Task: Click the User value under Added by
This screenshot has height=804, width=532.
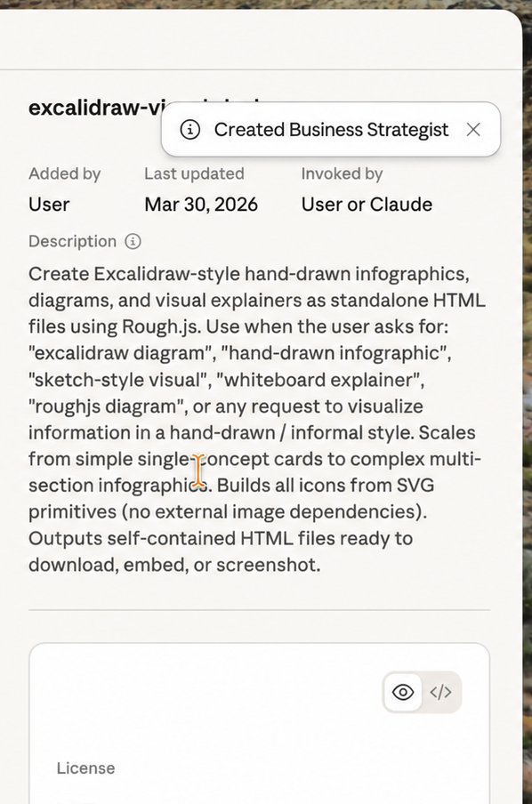Action: 49,205
